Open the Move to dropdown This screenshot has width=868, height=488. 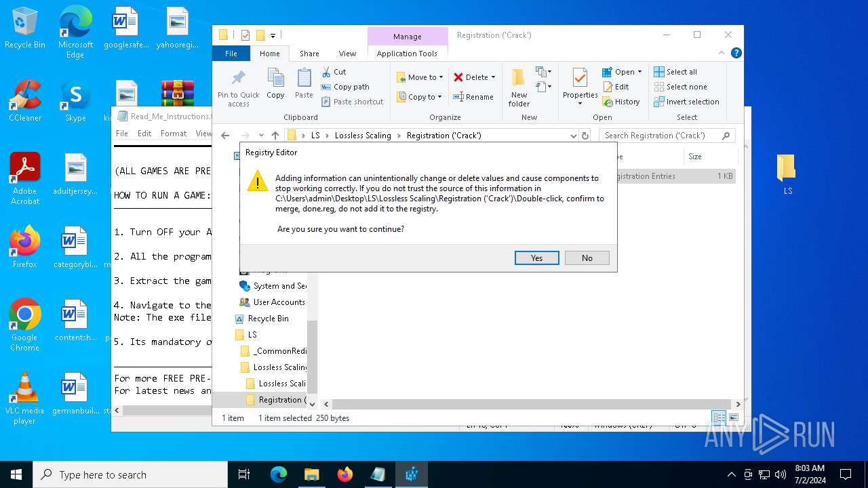point(420,77)
